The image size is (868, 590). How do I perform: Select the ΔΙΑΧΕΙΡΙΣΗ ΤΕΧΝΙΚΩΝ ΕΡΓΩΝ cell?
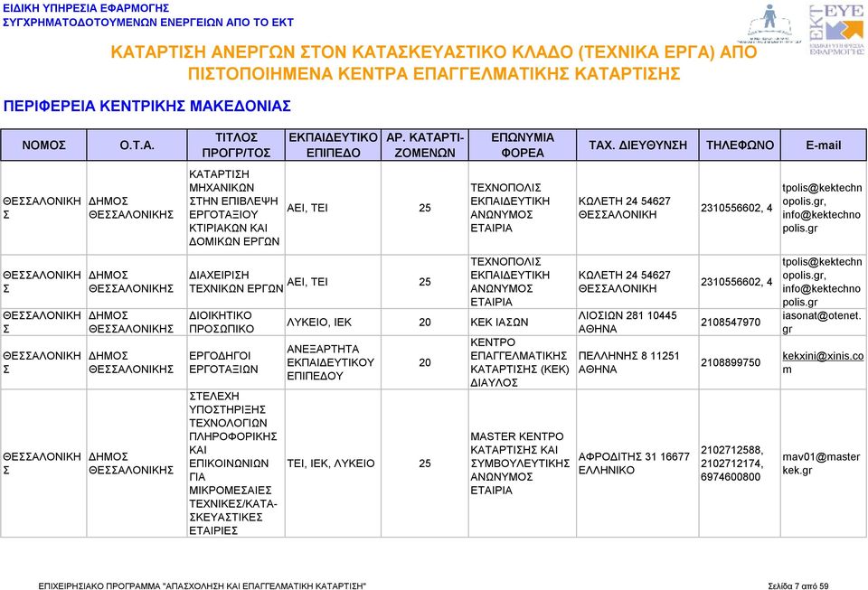tap(236, 282)
